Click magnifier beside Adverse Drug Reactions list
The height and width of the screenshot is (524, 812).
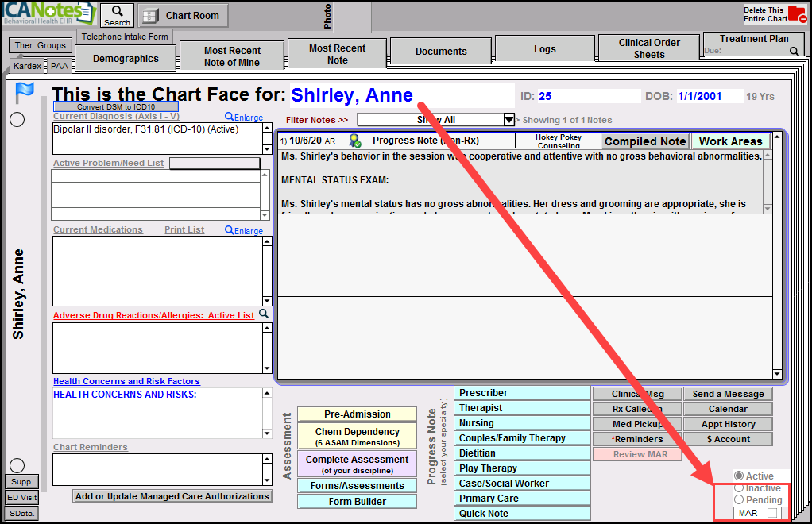[264, 314]
